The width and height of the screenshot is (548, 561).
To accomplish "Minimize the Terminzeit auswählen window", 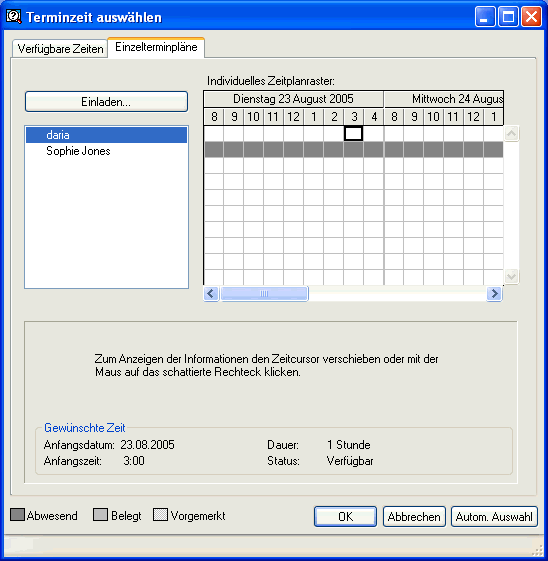I will click(x=485, y=16).
